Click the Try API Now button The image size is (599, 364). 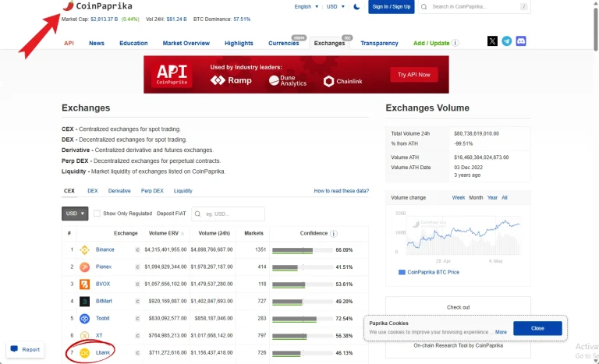click(x=413, y=75)
